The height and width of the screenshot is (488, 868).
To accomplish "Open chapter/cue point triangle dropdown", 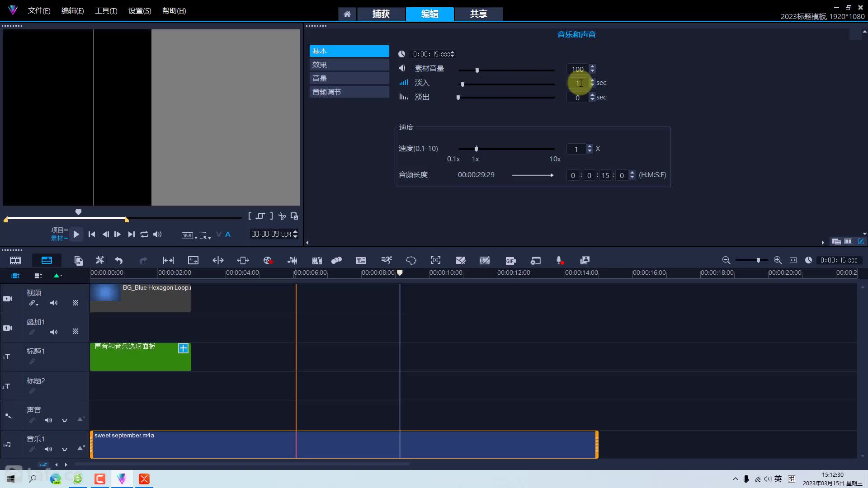I will [x=58, y=276].
